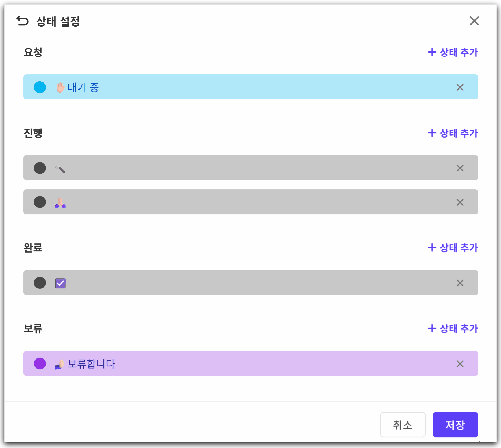Click the hammer emoji icon
This screenshot has height=448, width=501.
[60, 169]
